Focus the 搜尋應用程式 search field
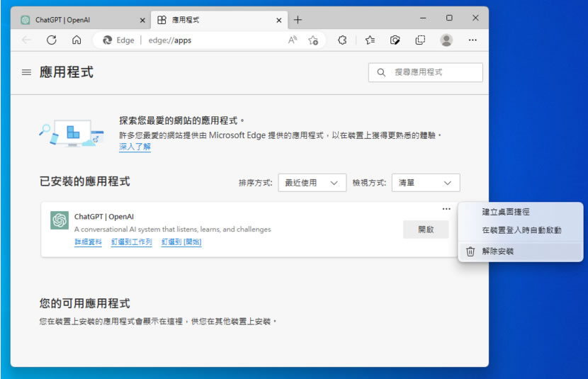This screenshot has width=588, height=379. [426, 72]
